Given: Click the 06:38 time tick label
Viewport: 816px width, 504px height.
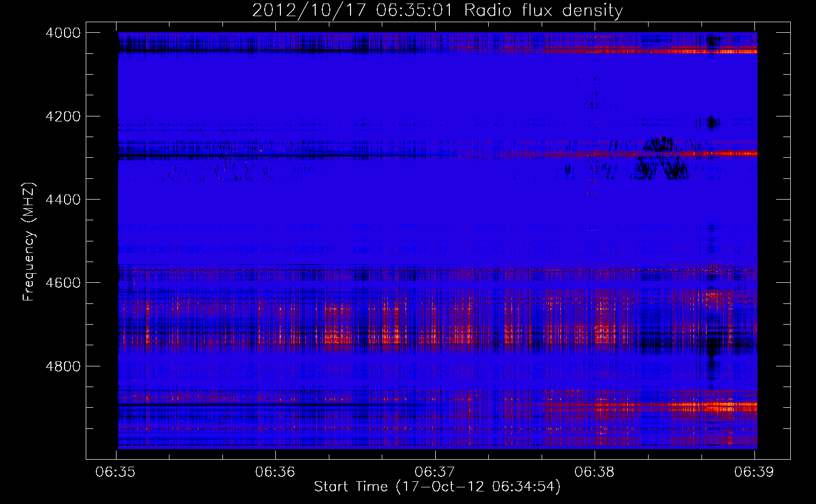Looking at the screenshot, I should [594, 472].
